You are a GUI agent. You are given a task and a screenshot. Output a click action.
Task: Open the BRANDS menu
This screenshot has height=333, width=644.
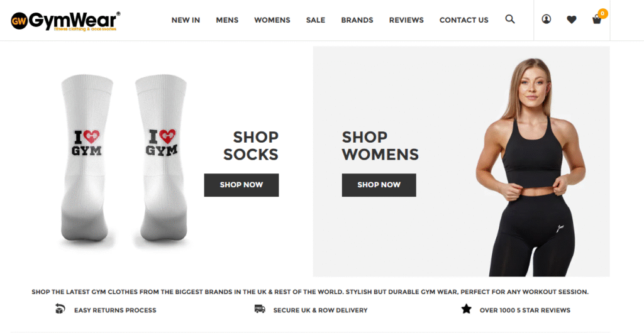[357, 20]
